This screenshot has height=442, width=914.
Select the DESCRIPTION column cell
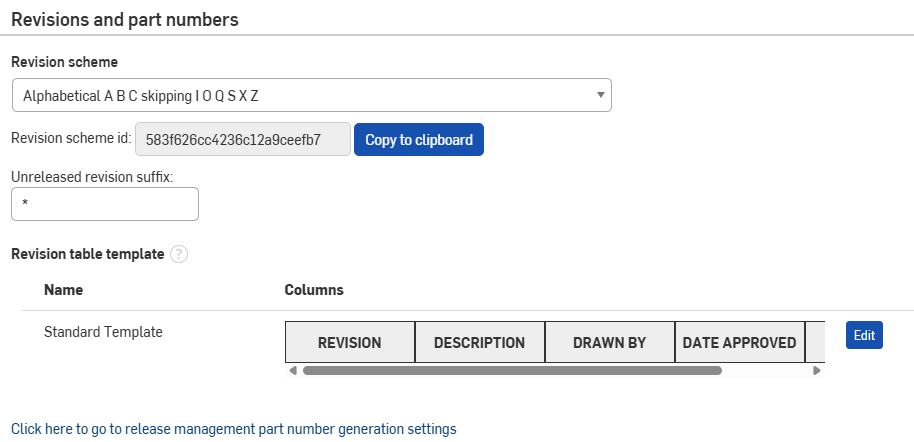click(x=479, y=342)
